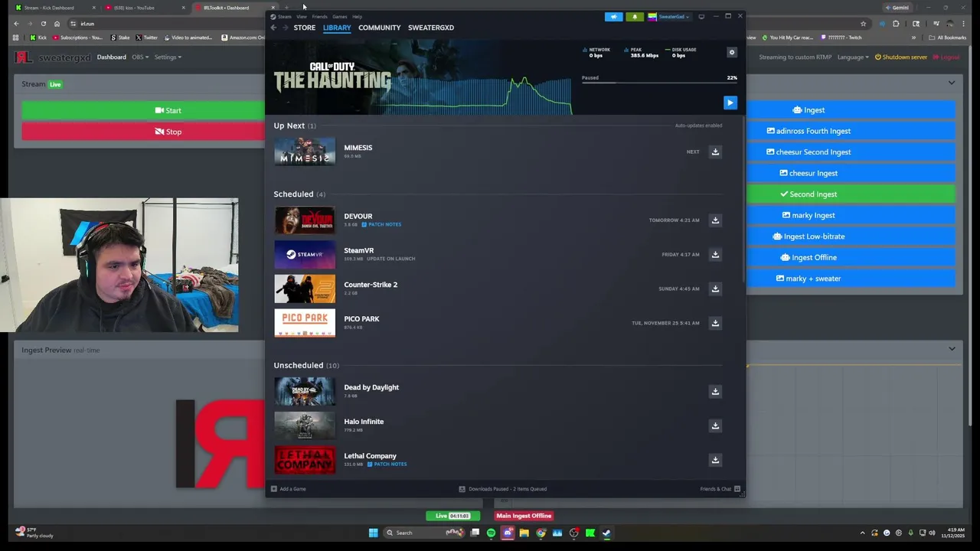Image resolution: width=980 pixels, height=551 pixels.
Task: Select marky + sweater ingest
Action: coord(850,279)
